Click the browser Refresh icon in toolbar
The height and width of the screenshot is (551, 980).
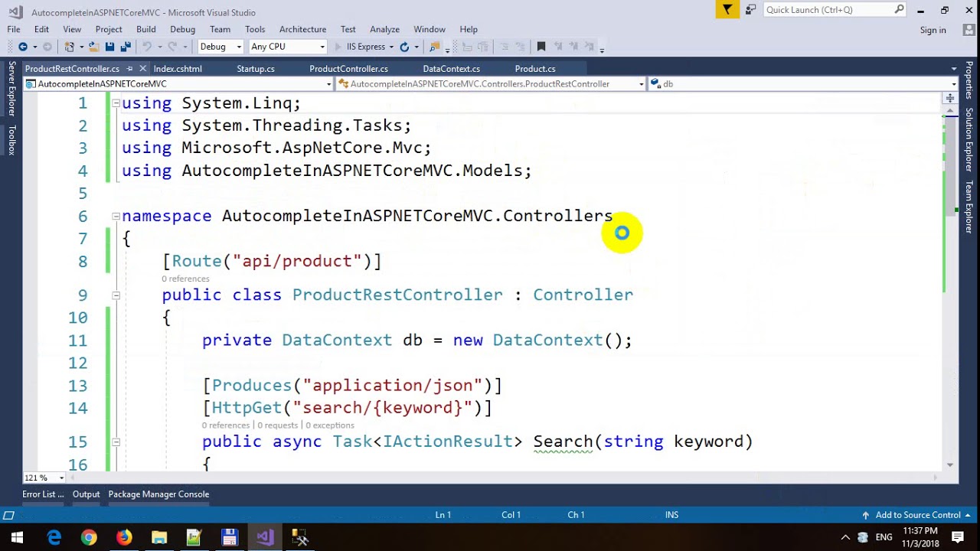pos(404,47)
